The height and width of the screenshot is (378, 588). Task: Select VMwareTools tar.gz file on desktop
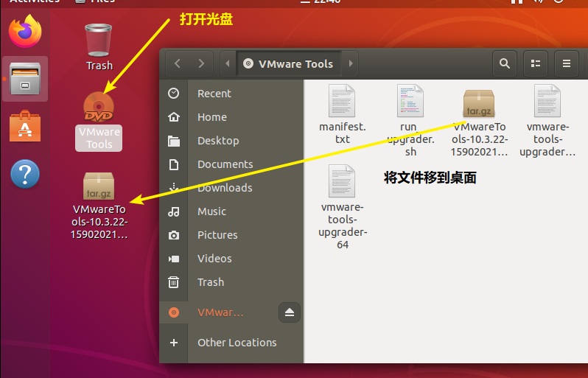[x=99, y=206]
